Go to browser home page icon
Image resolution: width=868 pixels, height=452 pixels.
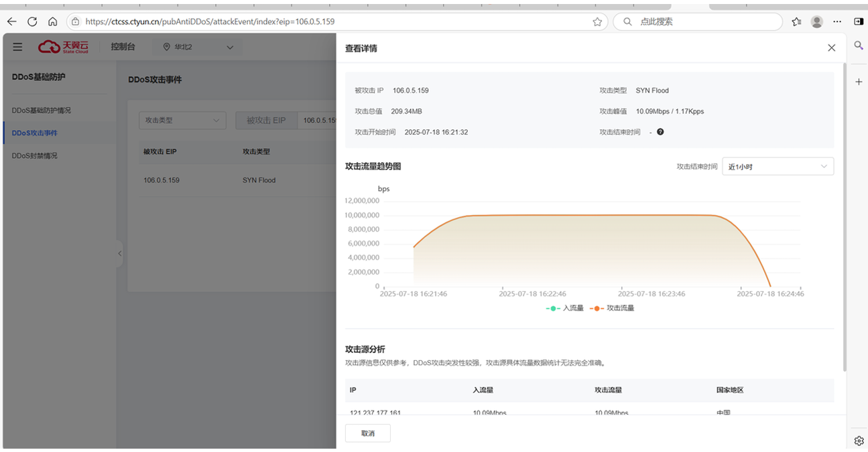tap(52, 21)
